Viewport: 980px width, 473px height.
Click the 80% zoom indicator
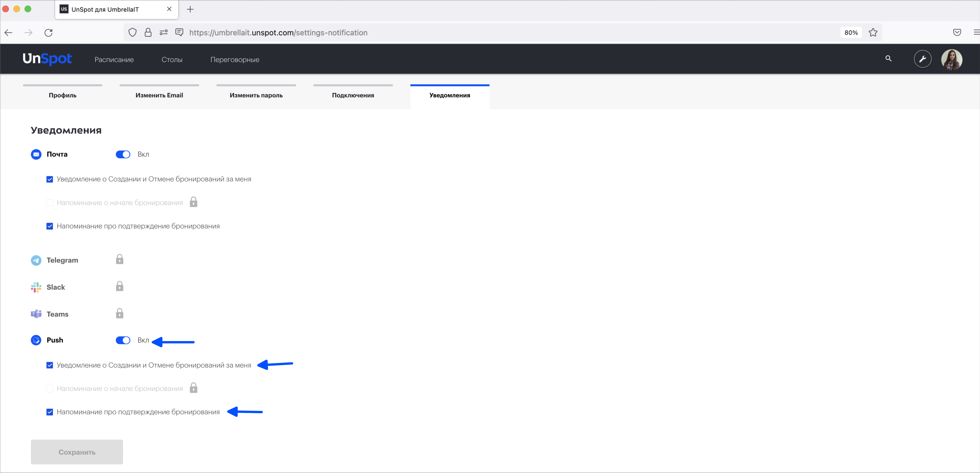point(851,33)
